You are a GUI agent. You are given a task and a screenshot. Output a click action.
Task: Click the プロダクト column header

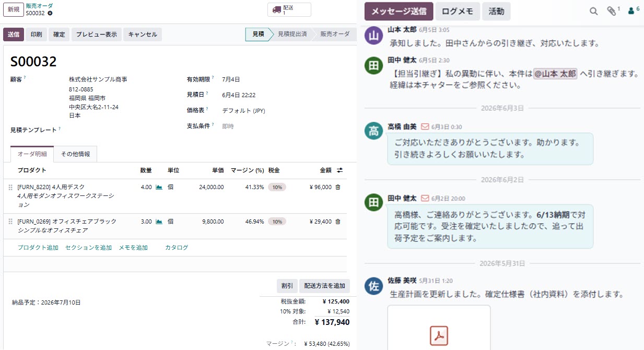(32, 170)
